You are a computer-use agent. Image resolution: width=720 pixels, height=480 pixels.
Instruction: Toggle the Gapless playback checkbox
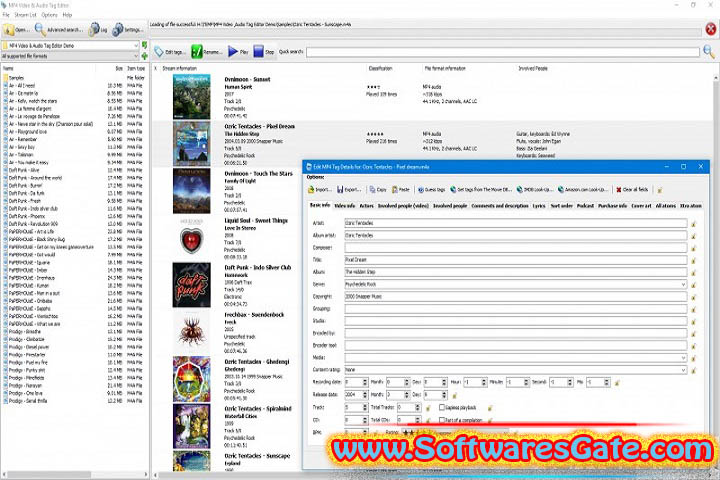click(x=442, y=407)
